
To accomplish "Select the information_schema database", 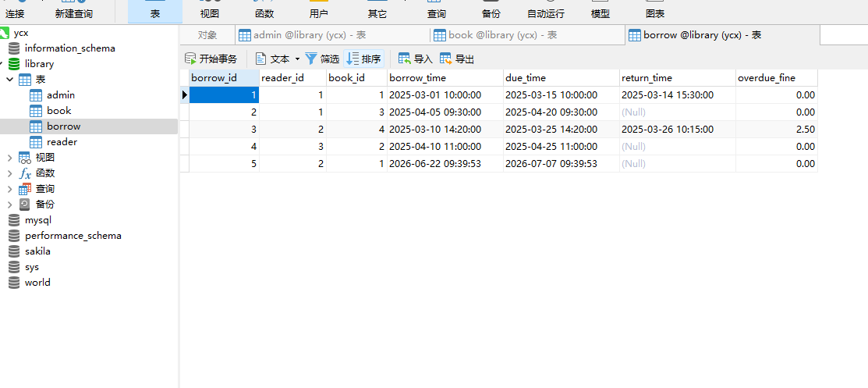I will pos(69,48).
